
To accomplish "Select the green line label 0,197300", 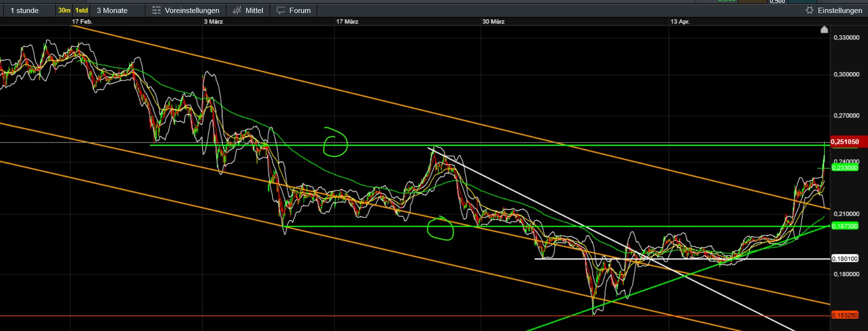I will click(845, 226).
